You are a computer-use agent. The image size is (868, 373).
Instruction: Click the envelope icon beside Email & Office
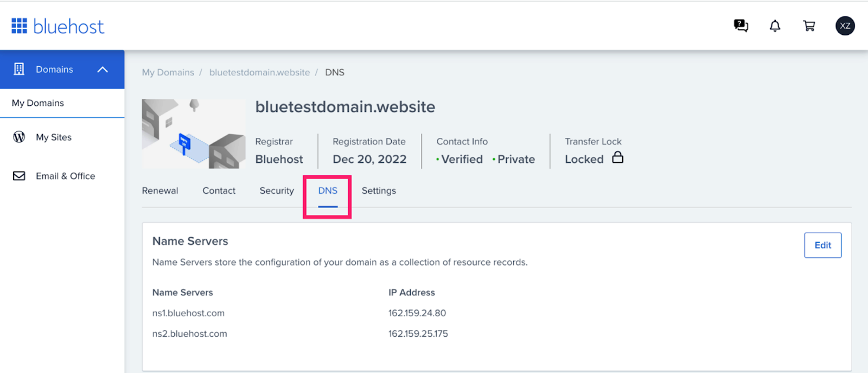[x=19, y=176]
